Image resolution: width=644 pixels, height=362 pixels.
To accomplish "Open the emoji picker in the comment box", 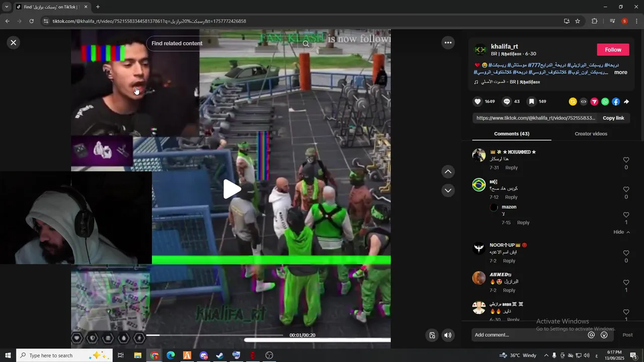I will (x=604, y=335).
